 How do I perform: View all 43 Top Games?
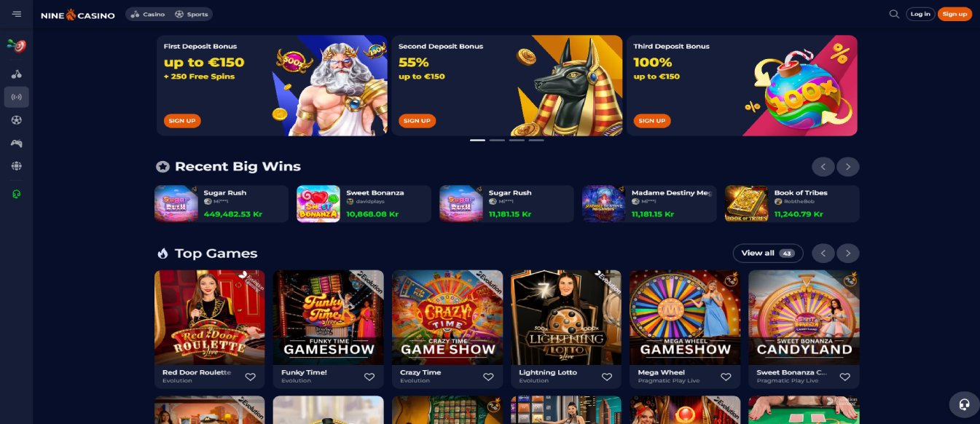[768, 253]
